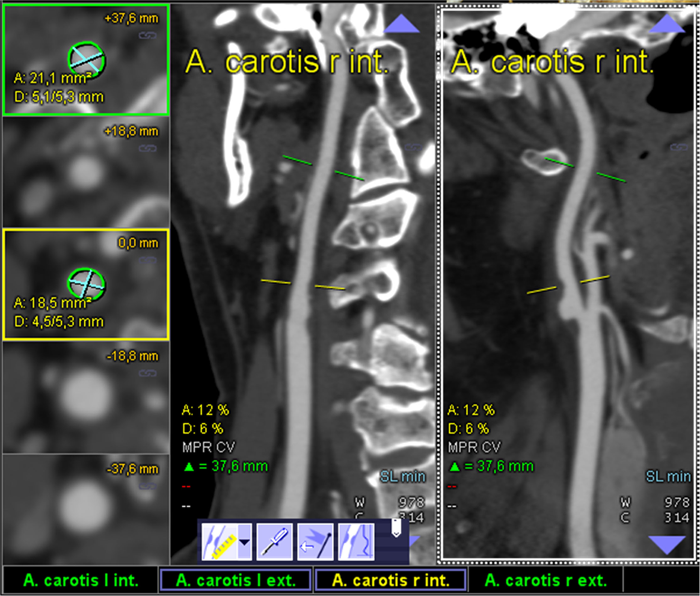Image resolution: width=700 pixels, height=596 pixels.
Task: Open the screwdriver settings tool
Action: point(275,541)
